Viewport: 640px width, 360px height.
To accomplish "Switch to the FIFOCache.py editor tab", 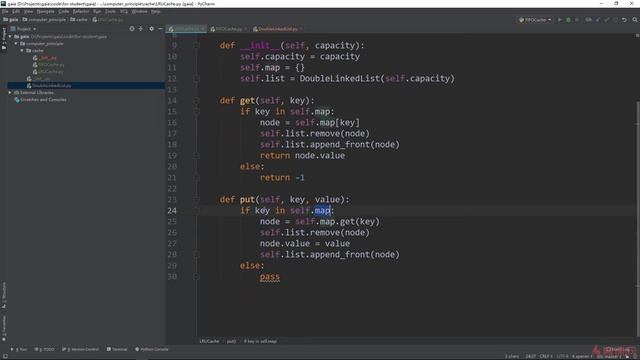I will coord(228,29).
